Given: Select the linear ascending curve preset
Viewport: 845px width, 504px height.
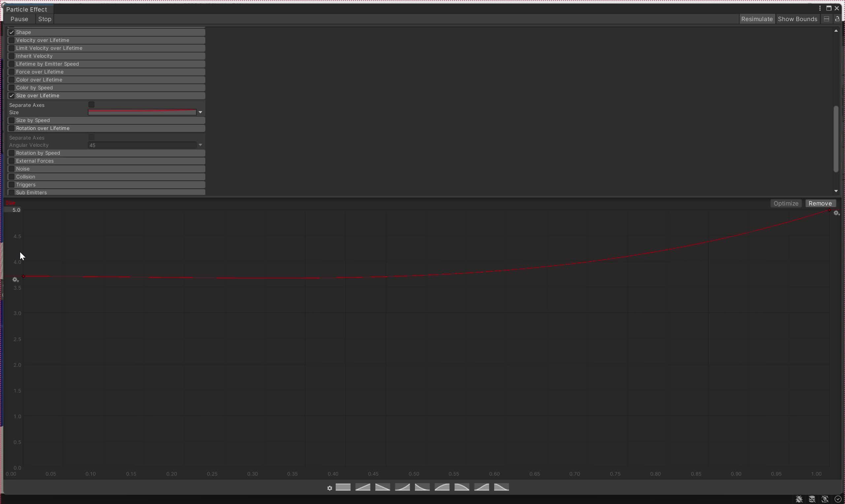Looking at the screenshot, I should coord(363,487).
